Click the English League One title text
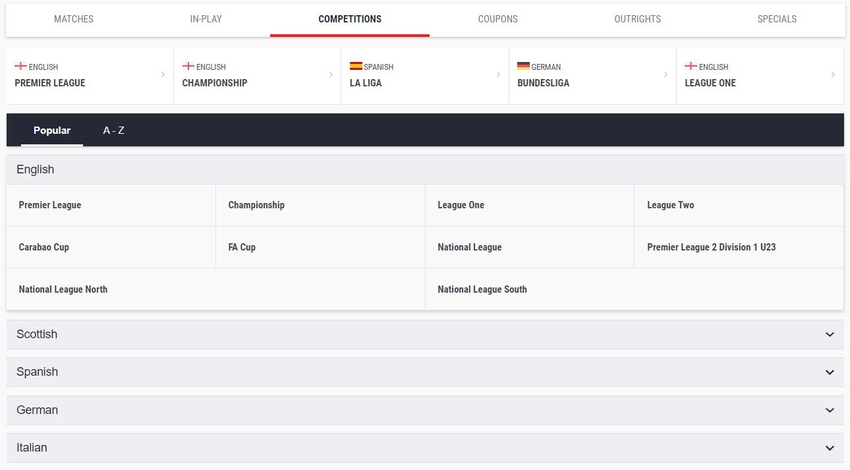850x470 pixels. (710, 83)
